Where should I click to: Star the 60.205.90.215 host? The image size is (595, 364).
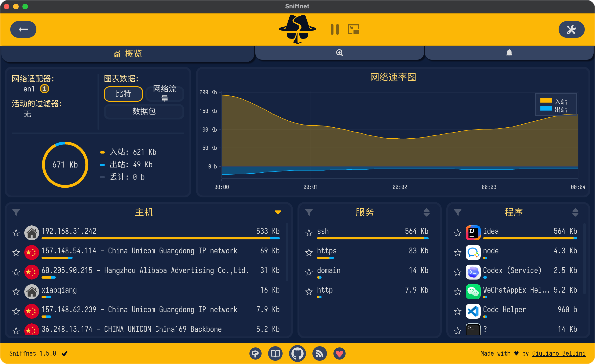pos(16,272)
